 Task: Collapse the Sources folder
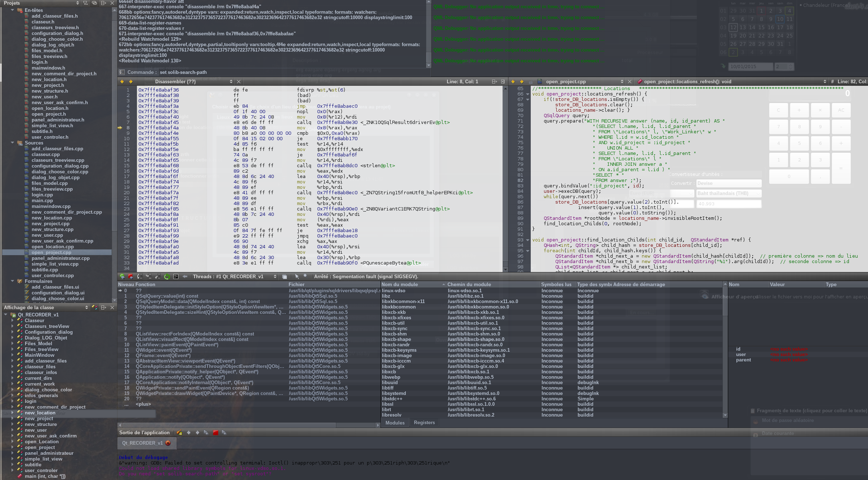(13, 143)
